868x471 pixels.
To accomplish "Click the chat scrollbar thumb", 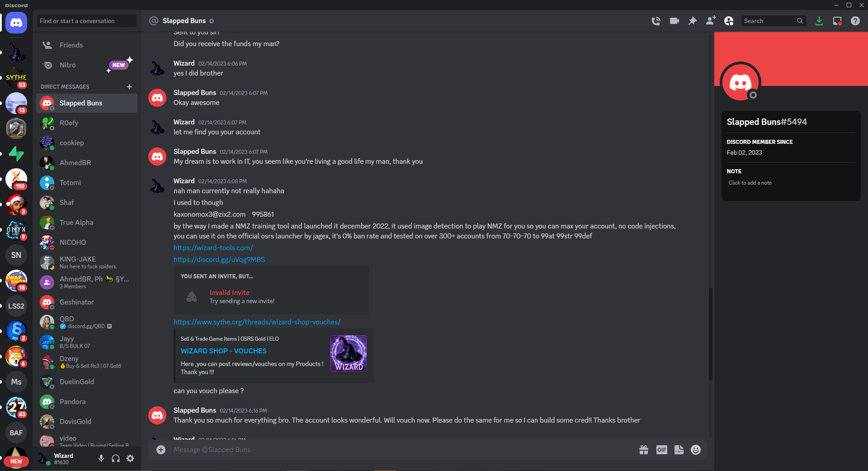I will click(x=710, y=335).
